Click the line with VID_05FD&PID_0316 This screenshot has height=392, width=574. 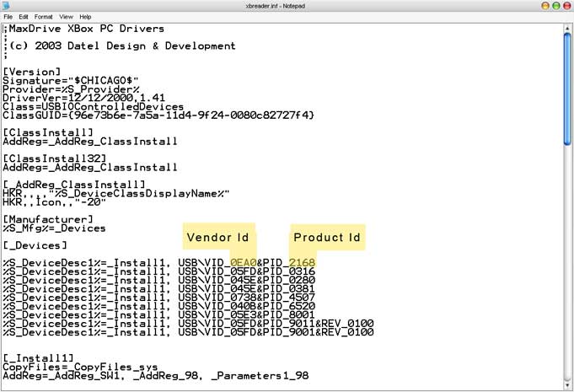coord(158,271)
